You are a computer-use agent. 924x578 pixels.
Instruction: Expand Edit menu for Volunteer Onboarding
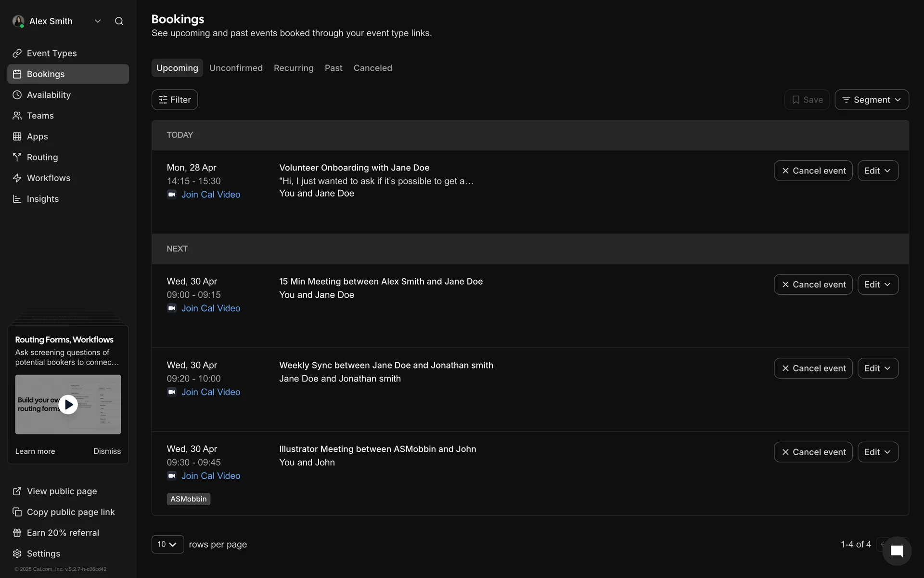pos(877,171)
